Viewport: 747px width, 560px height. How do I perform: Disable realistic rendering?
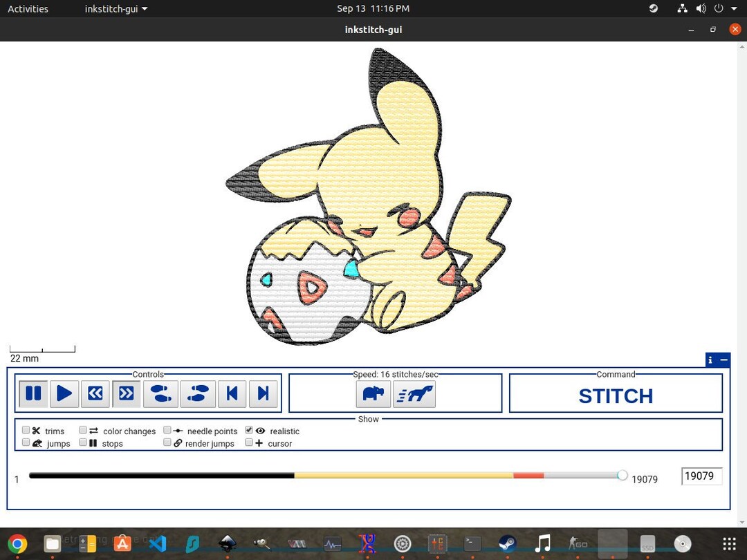coord(249,429)
